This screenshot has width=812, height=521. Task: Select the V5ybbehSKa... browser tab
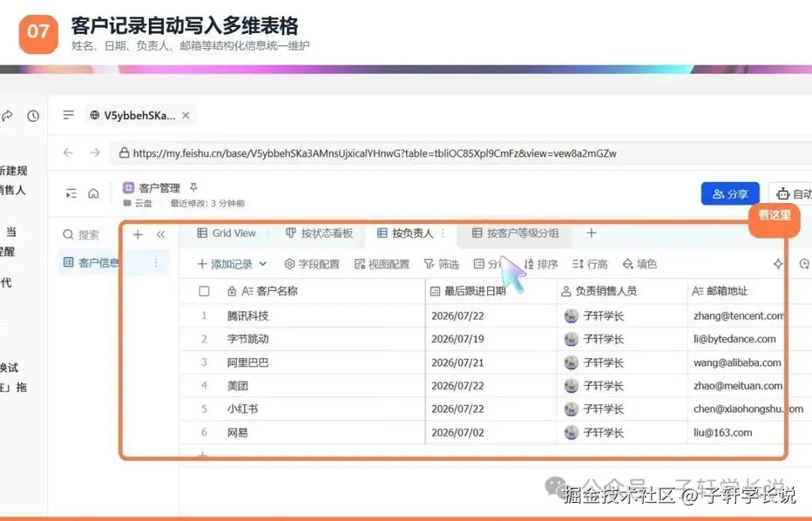(141, 116)
